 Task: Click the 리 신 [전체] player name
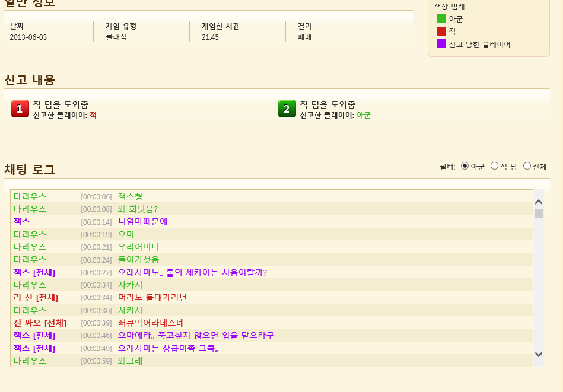coord(36,298)
